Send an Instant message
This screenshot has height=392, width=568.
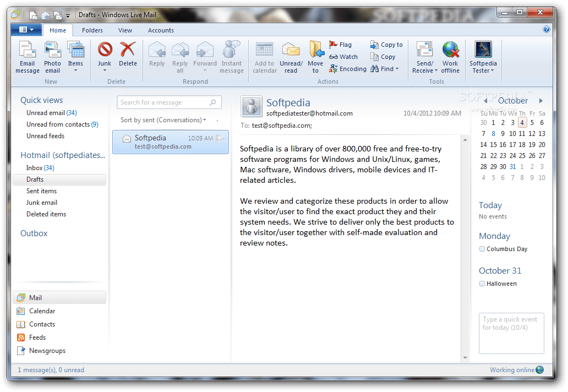[x=232, y=57]
